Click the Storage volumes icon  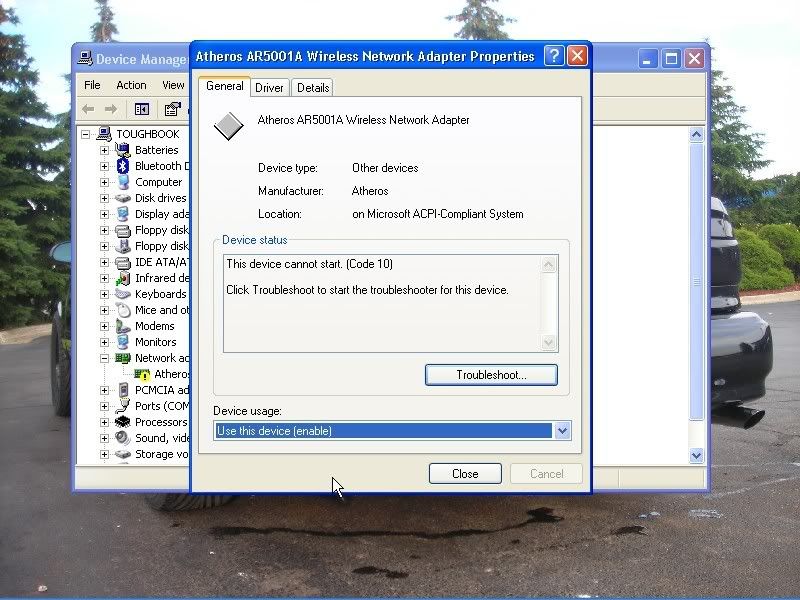point(122,454)
